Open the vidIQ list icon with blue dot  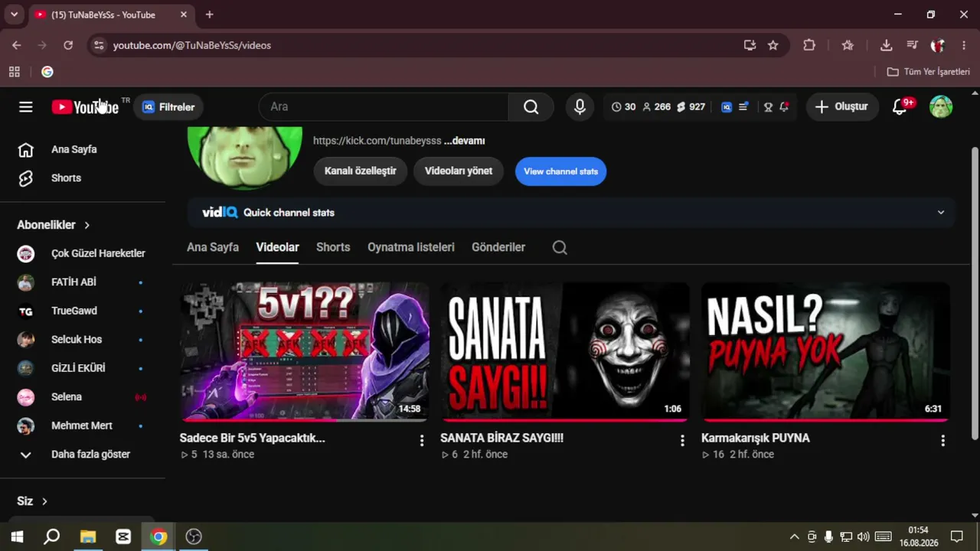tap(743, 107)
